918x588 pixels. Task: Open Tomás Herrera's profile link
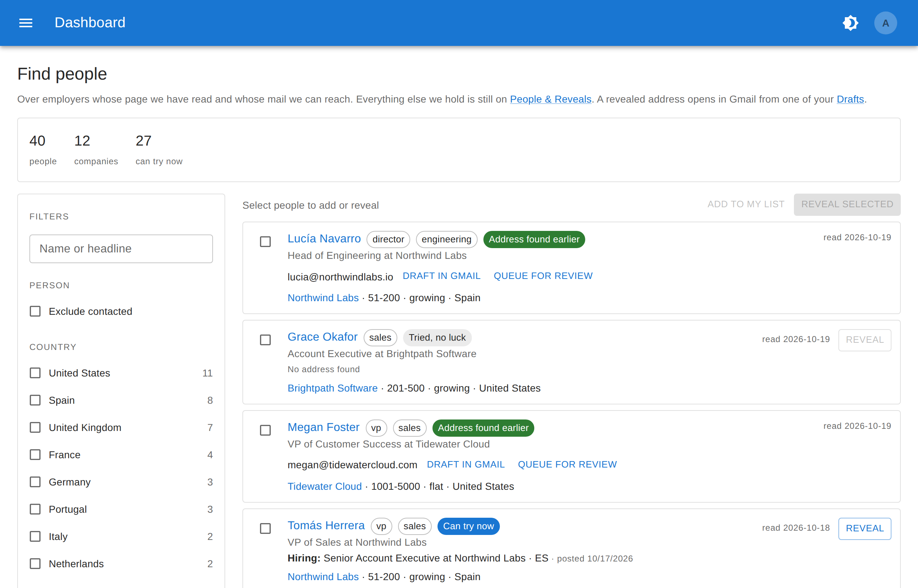pos(326,525)
